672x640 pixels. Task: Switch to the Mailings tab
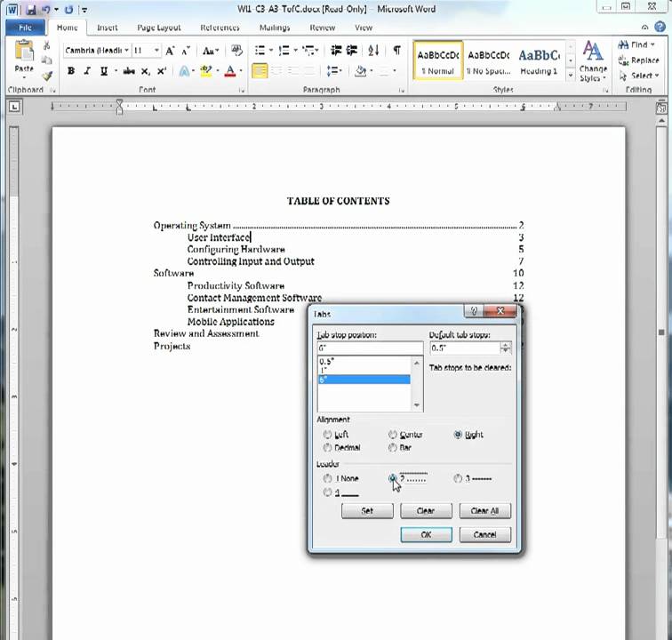(275, 28)
